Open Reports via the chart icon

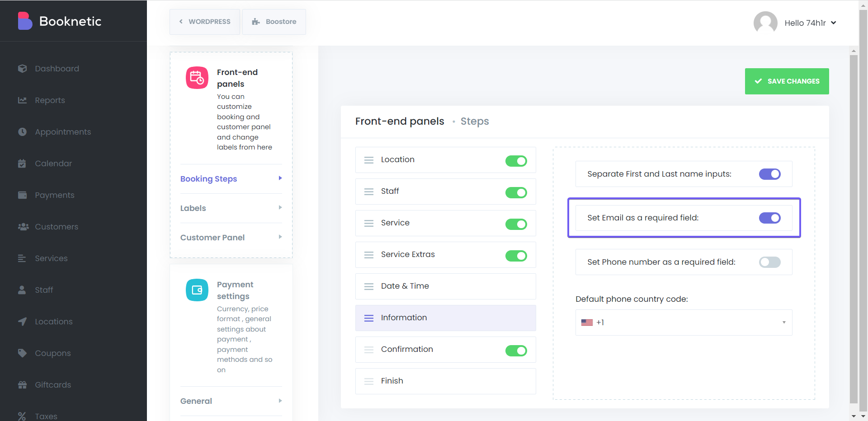pos(22,100)
